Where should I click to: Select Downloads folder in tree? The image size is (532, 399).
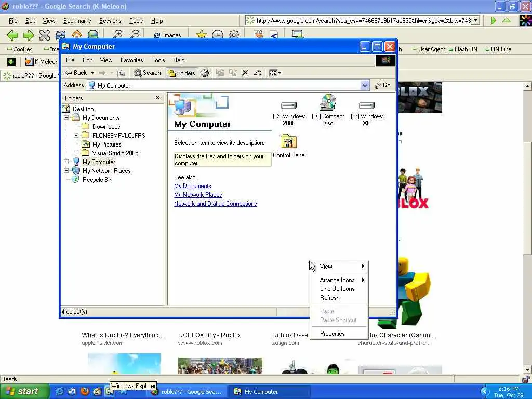pyautogui.click(x=106, y=127)
